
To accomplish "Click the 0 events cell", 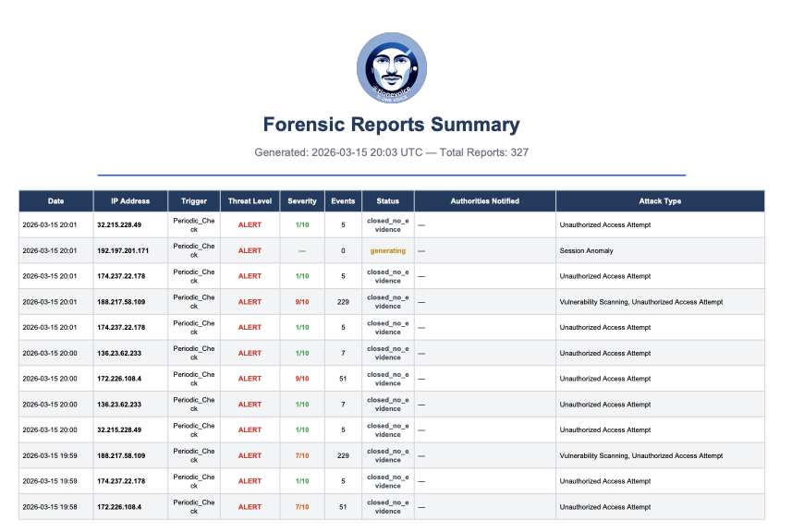I will coord(343,250).
